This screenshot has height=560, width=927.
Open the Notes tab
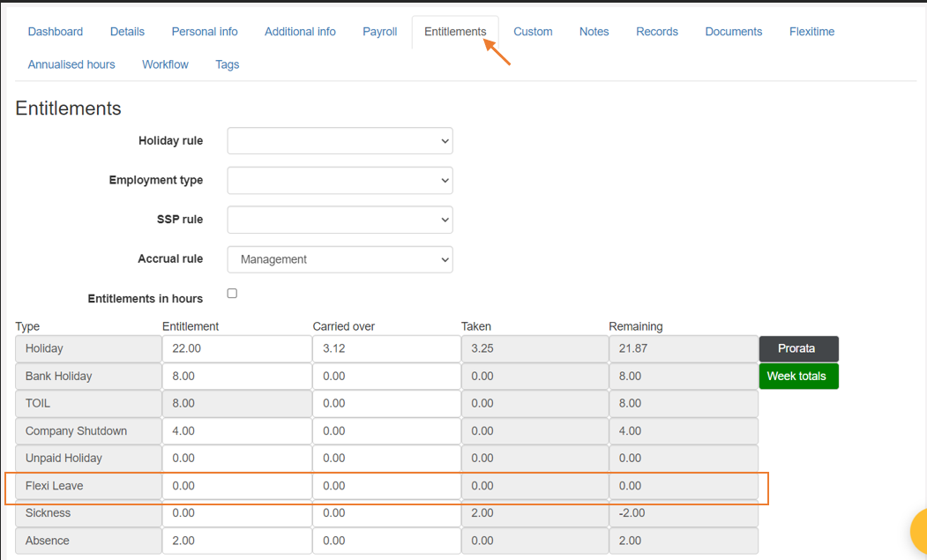pyautogui.click(x=594, y=31)
